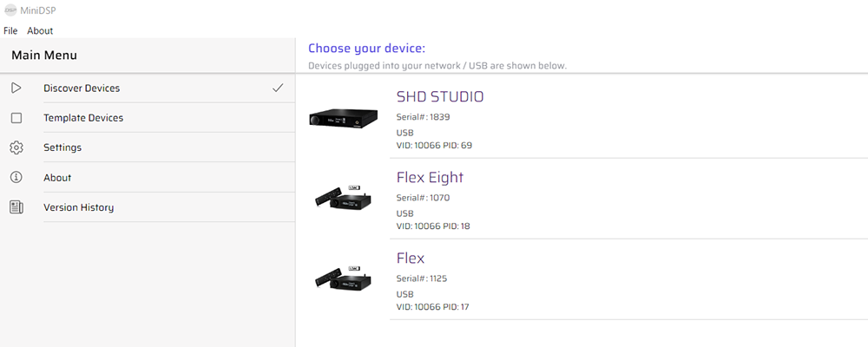The height and width of the screenshot is (347, 868).
Task: Click the Flex device image
Action: pos(343,278)
